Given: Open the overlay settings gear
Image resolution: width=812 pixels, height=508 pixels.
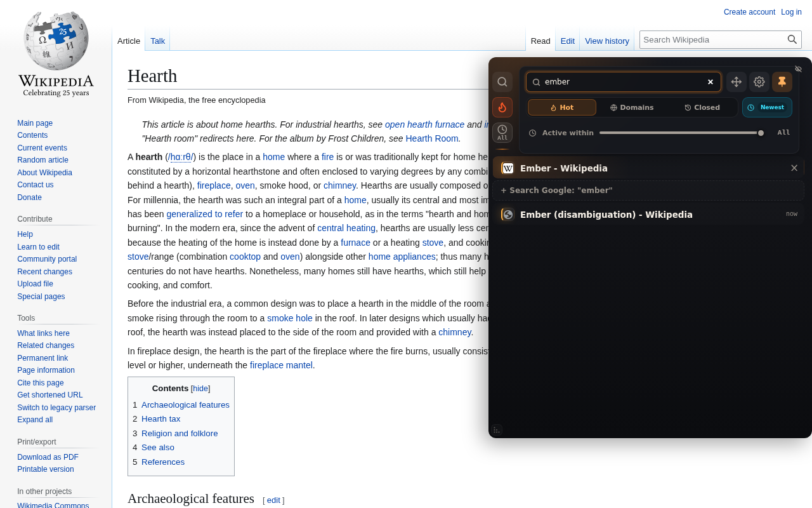Looking at the screenshot, I should coord(759,82).
